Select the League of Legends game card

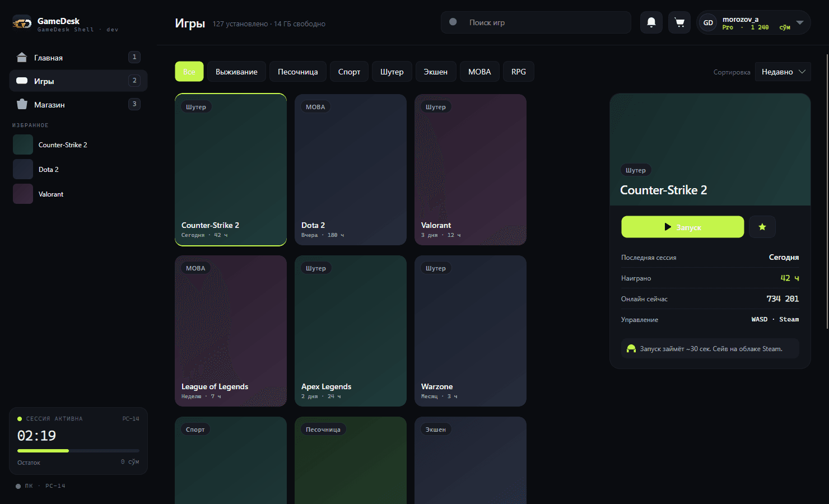pyautogui.click(x=231, y=331)
